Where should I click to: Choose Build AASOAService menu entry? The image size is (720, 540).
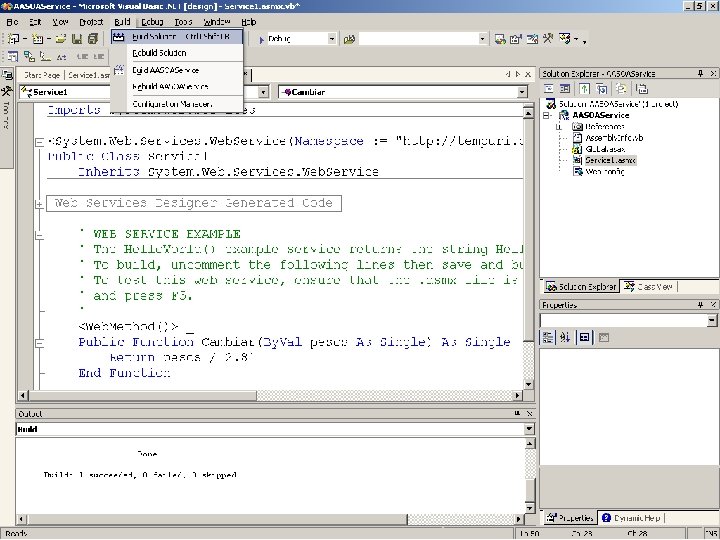(177, 70)
